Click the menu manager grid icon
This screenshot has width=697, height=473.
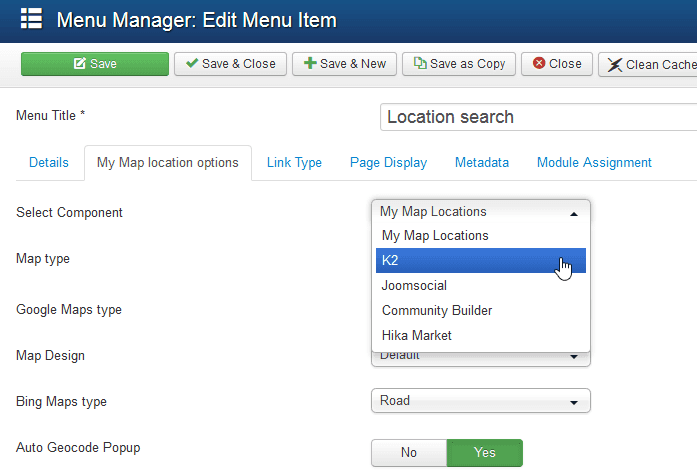point(31,20)
